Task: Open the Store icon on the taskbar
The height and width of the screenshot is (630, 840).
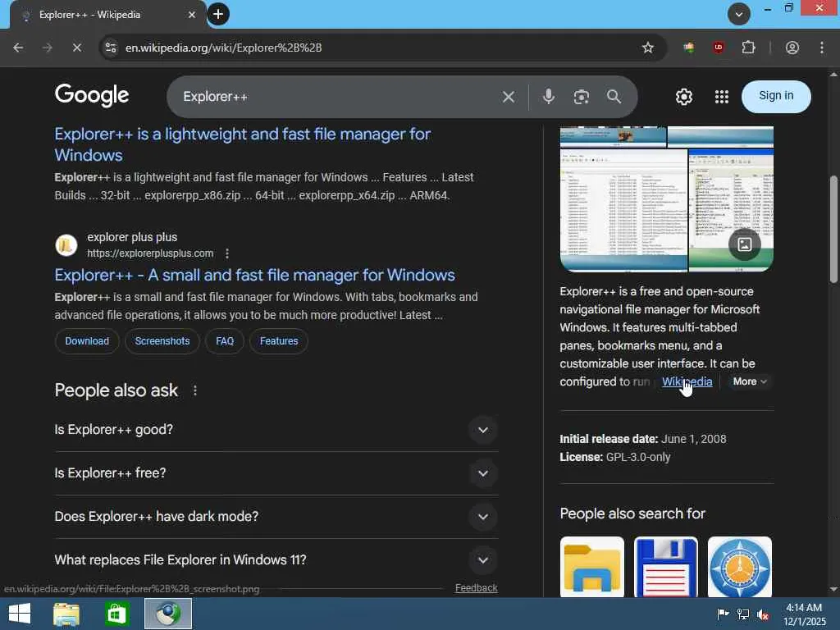Action: click(116, 614)
